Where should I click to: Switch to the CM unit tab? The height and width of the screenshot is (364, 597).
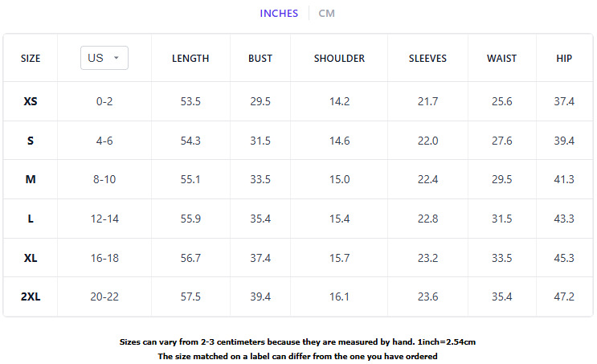(326, 14)
